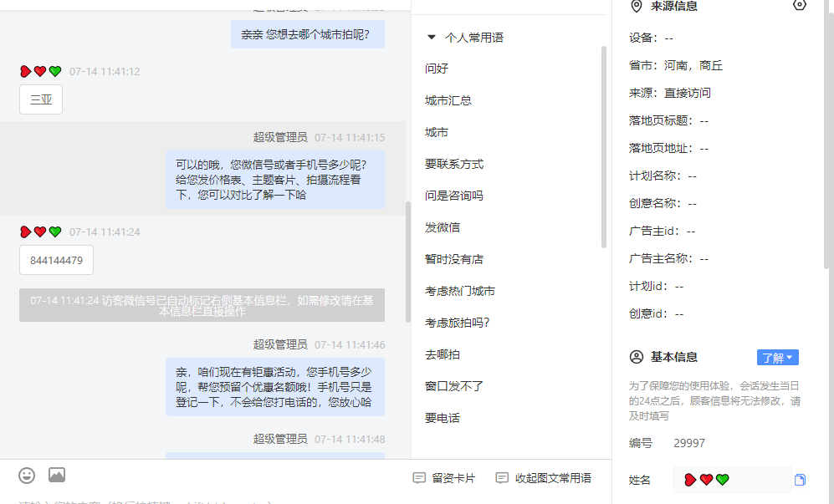Click the quick phrases list scrollbar

604,147
